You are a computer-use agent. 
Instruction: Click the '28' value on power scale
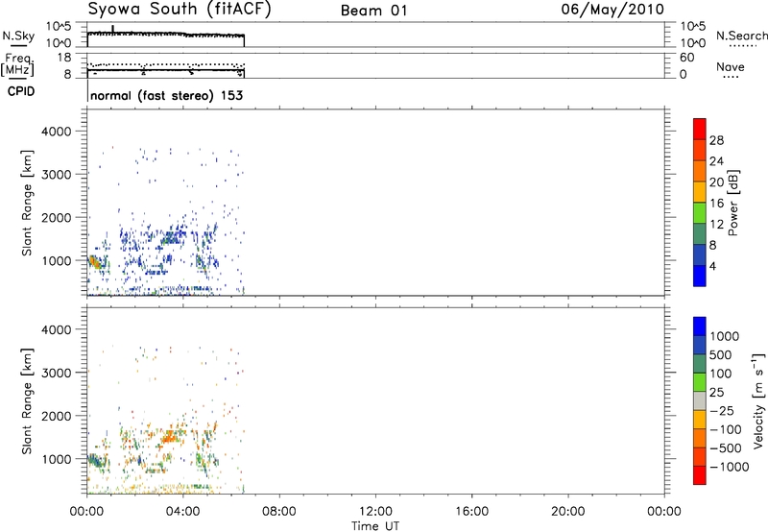716,140
